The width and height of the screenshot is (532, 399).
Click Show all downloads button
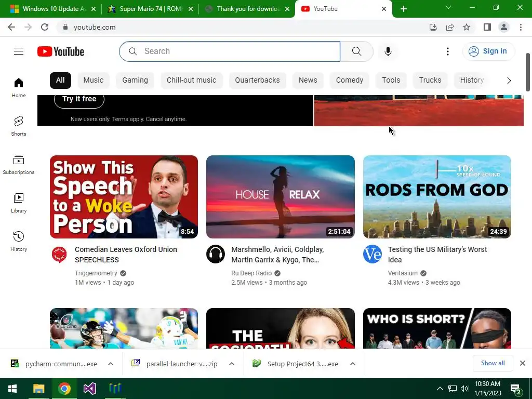[493, 363]
